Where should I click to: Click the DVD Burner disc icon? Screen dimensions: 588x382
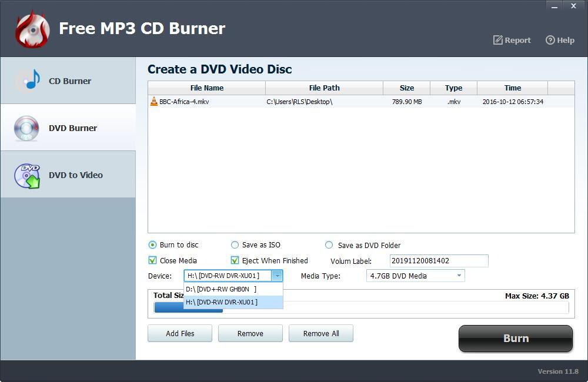(26, 128)
